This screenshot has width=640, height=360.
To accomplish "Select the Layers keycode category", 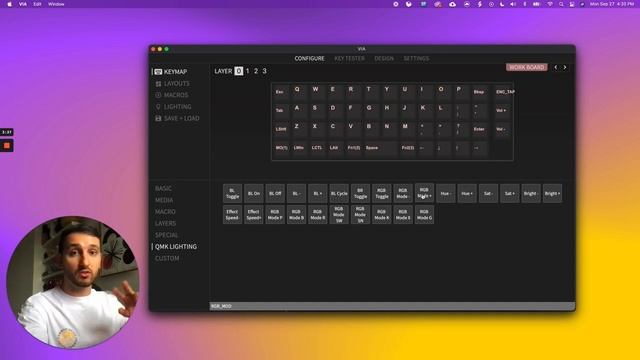I will (165, 223).
